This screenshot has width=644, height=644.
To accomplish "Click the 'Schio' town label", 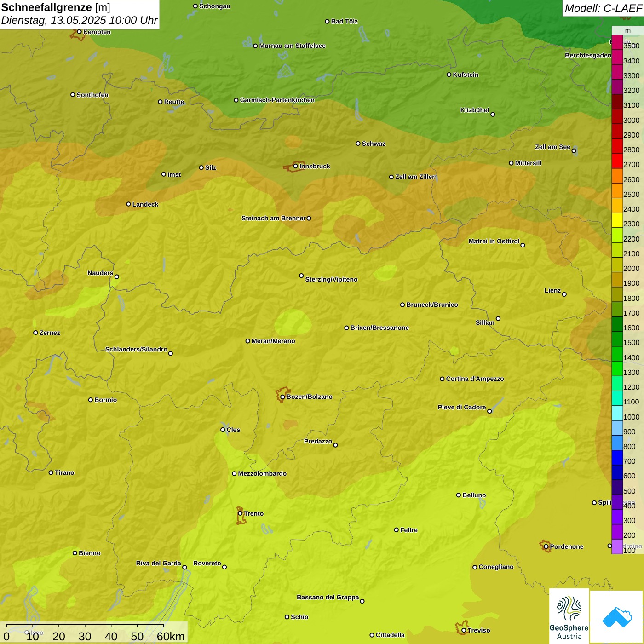I will 299,617.
